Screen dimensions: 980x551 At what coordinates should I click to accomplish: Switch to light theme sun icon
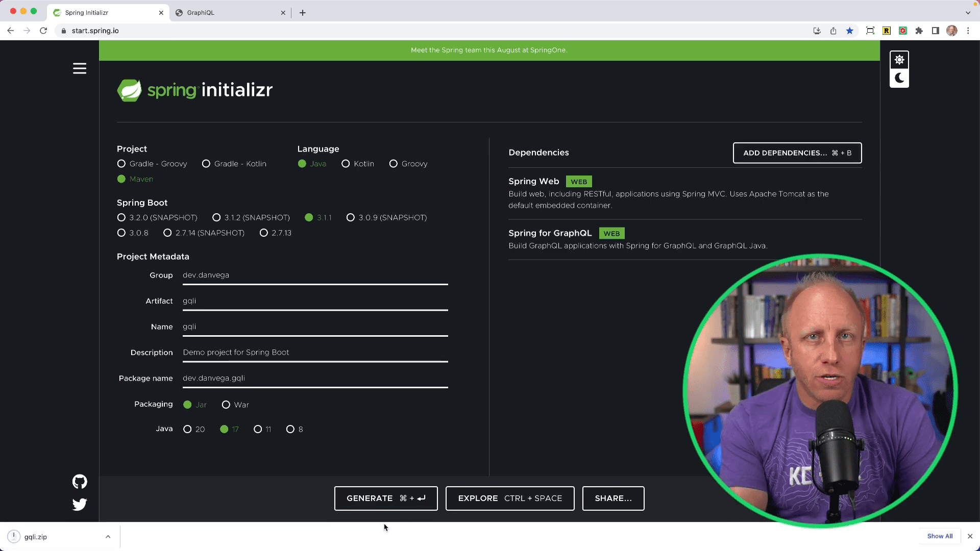click(899, 60)
